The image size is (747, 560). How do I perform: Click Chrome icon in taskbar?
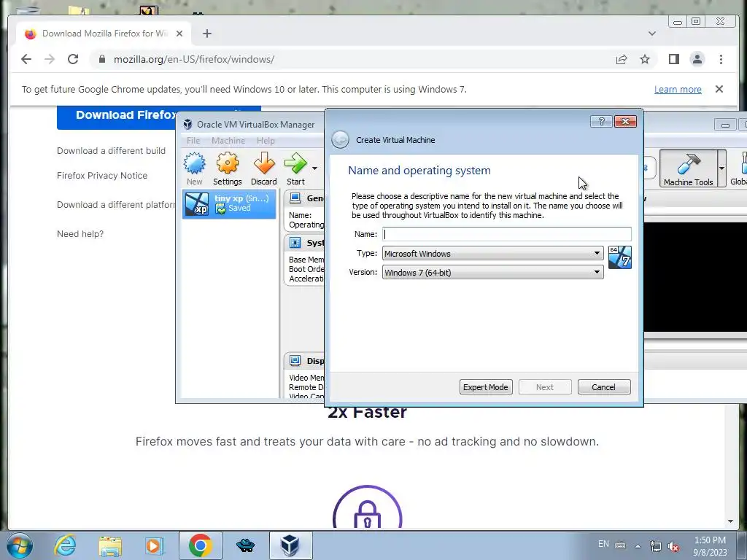pyautogui.click(x=200, y=545)
